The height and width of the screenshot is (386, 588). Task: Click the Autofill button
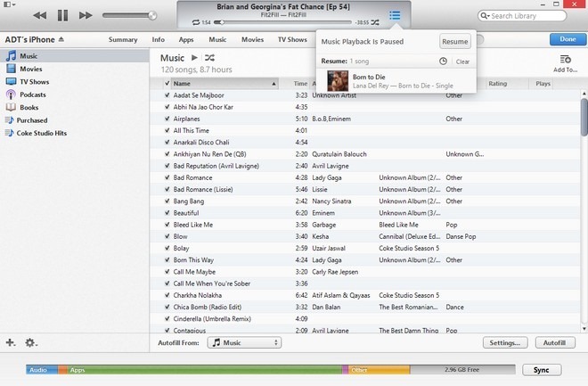click(x=555, y=342)
